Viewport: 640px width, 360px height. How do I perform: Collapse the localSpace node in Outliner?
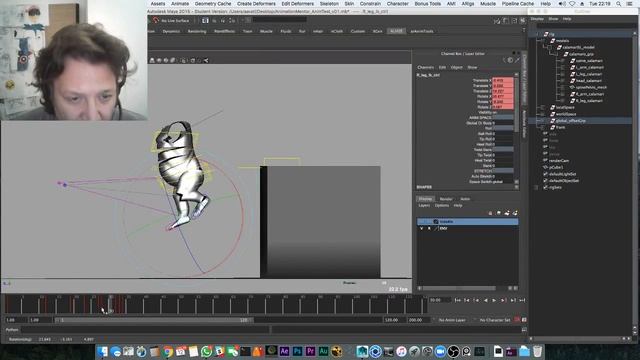tap(542, 107)
